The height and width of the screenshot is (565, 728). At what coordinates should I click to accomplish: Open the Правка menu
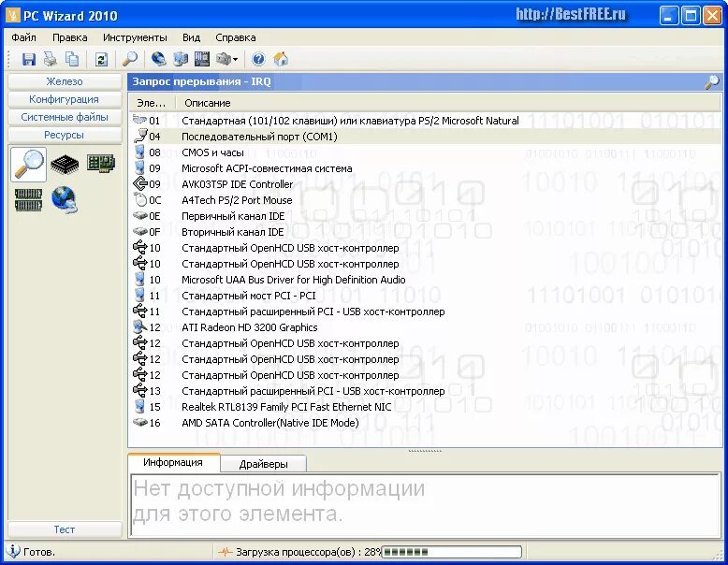coord(69,37)
